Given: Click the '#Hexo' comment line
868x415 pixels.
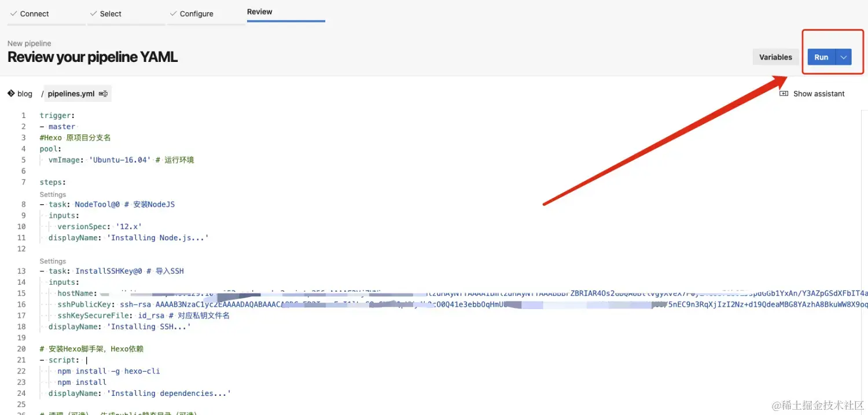Looking at the screenshot, I should pyautogui.click(x=75, y=138).
